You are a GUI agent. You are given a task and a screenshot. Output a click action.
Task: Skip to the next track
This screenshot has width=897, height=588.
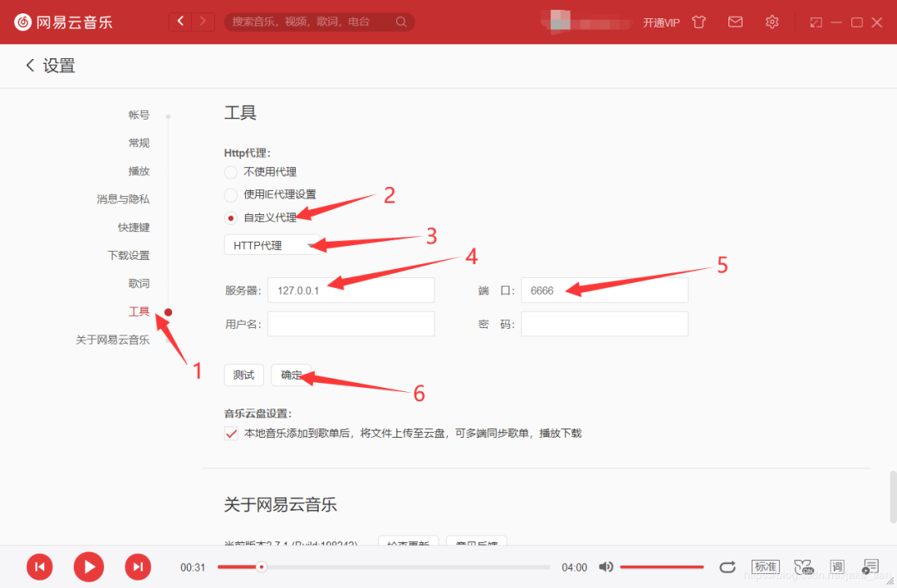(x=138, y=567)
